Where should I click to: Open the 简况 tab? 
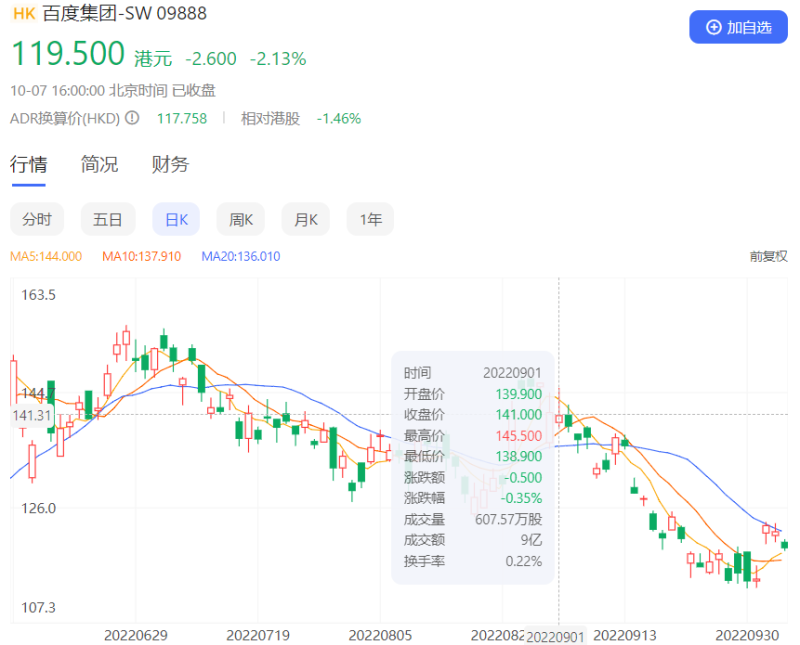click(99, 165)
